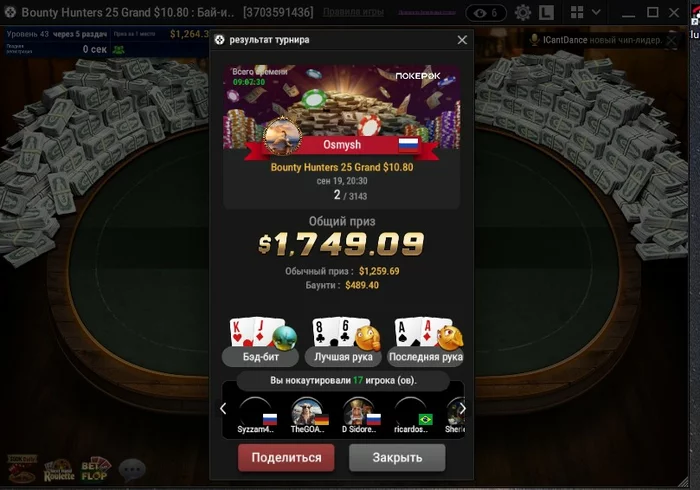
Task: Select the Бэд-бит hand tab
Action: [260, 357]
